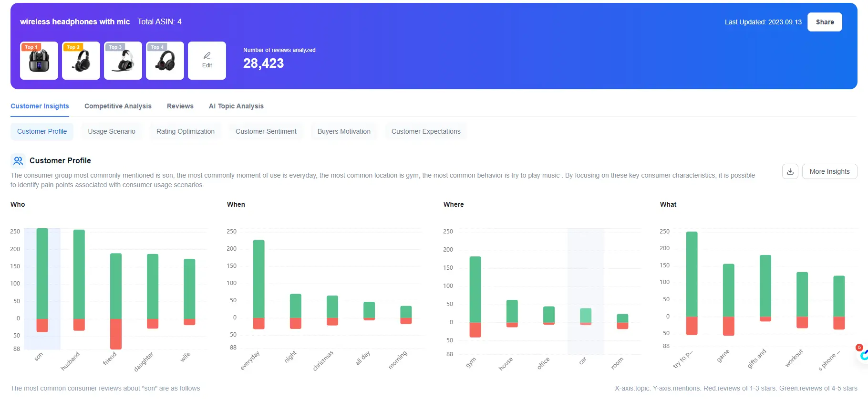Click the son bar in Who chart

coord(42,280)
